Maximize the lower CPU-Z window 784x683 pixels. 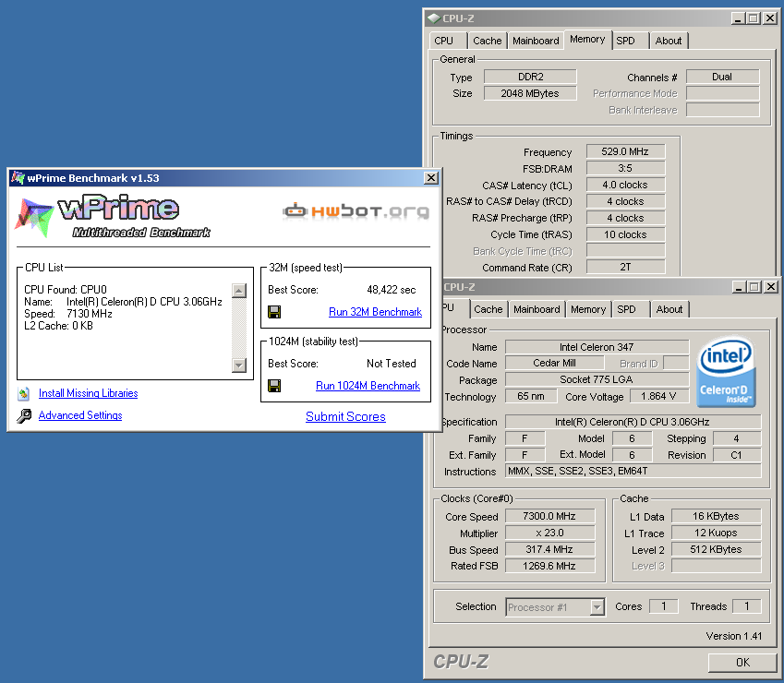[x=754, y=287]
